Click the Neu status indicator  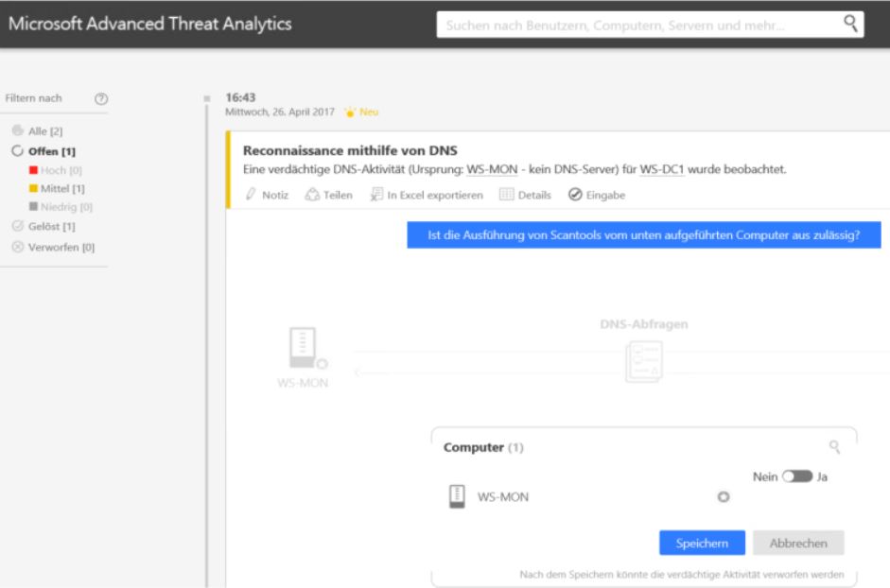tap(361, 112)
